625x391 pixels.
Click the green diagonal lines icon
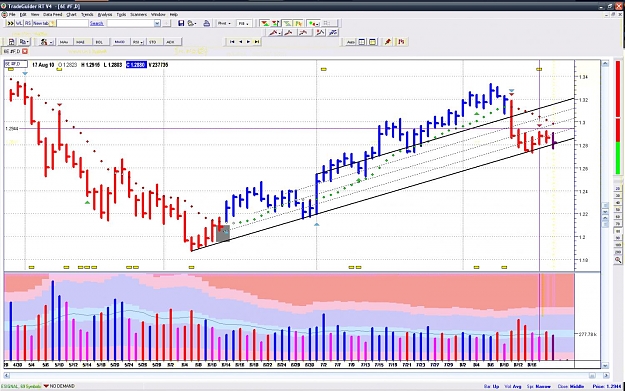[x=287, y=24]
